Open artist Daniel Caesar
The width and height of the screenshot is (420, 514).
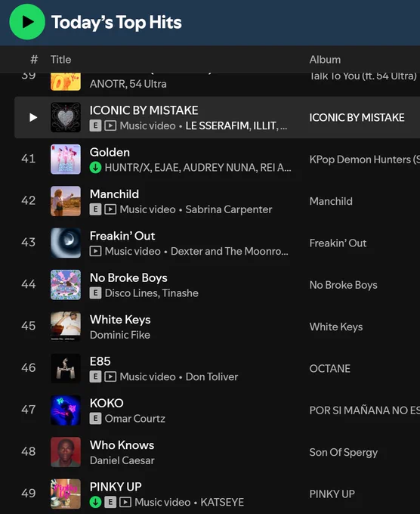click(122, 460)
